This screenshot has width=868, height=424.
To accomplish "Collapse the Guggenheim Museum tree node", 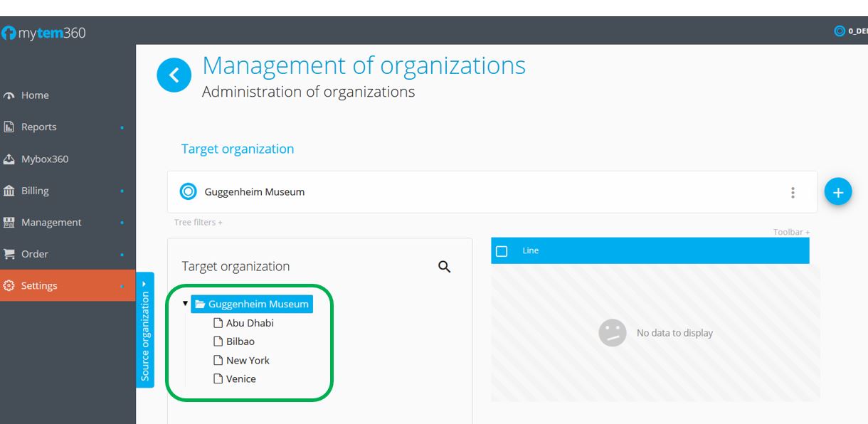I will [x=185, y=304].
